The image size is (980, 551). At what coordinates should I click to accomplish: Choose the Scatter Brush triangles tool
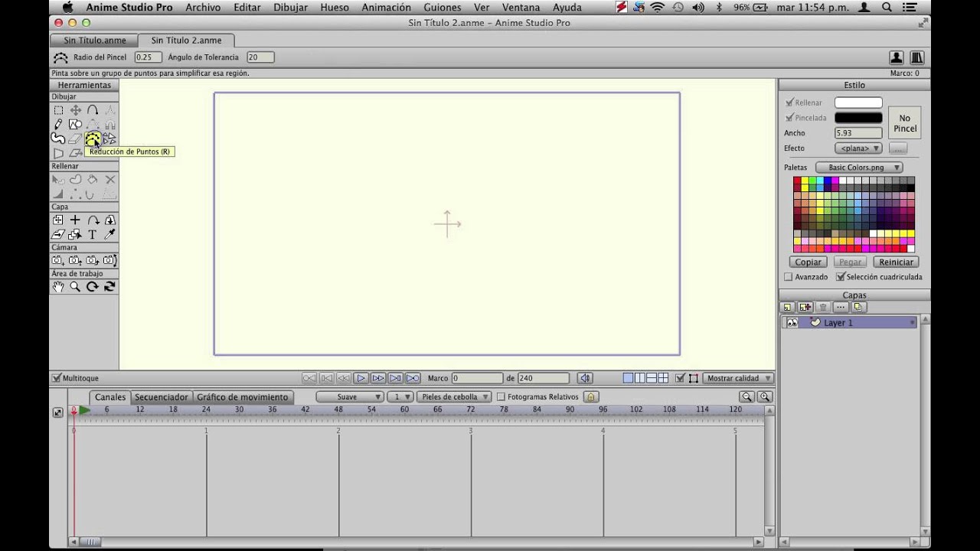coord(109,139)
